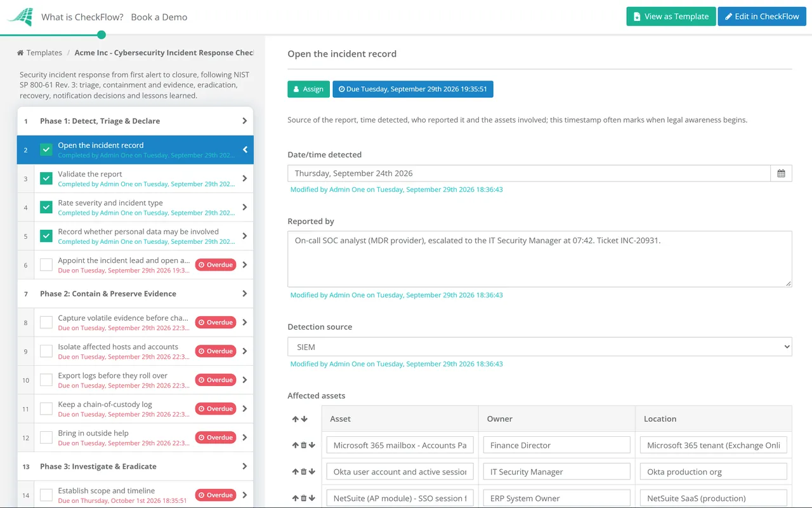Open the 'What is CheckFlow?' nav link

coord(82,17)
